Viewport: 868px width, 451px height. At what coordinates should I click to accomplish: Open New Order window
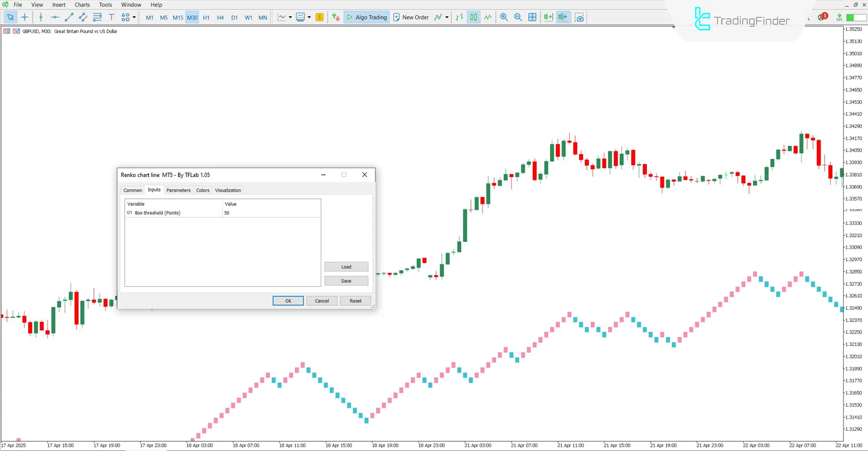411,17
